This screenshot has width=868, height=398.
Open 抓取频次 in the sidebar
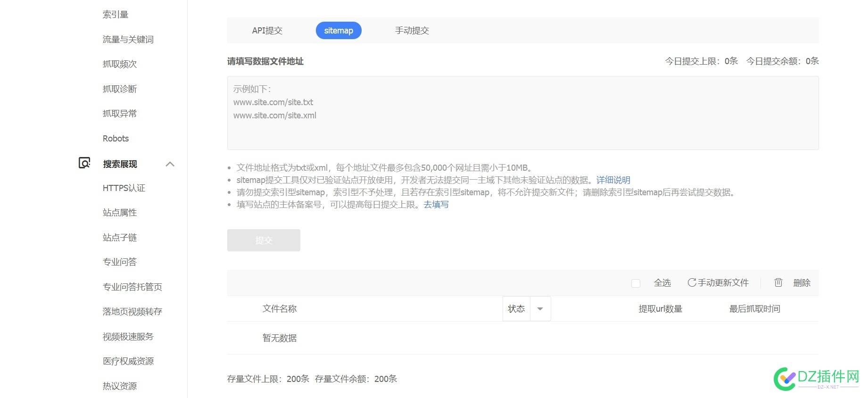click(120, 64)
